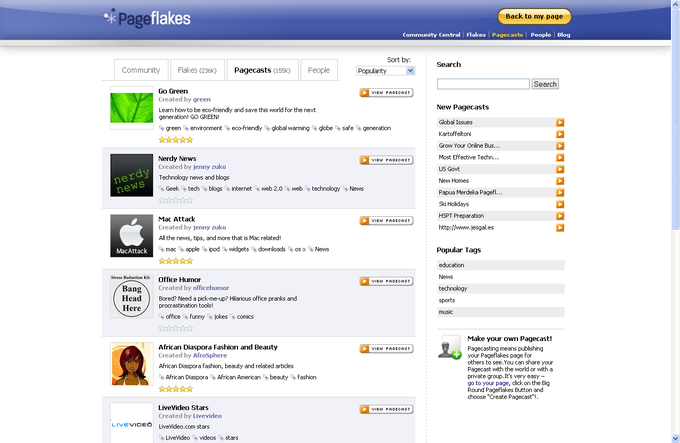Click the Make your own Pagecast user icon
Screen dimensions: 680x443
449,347
